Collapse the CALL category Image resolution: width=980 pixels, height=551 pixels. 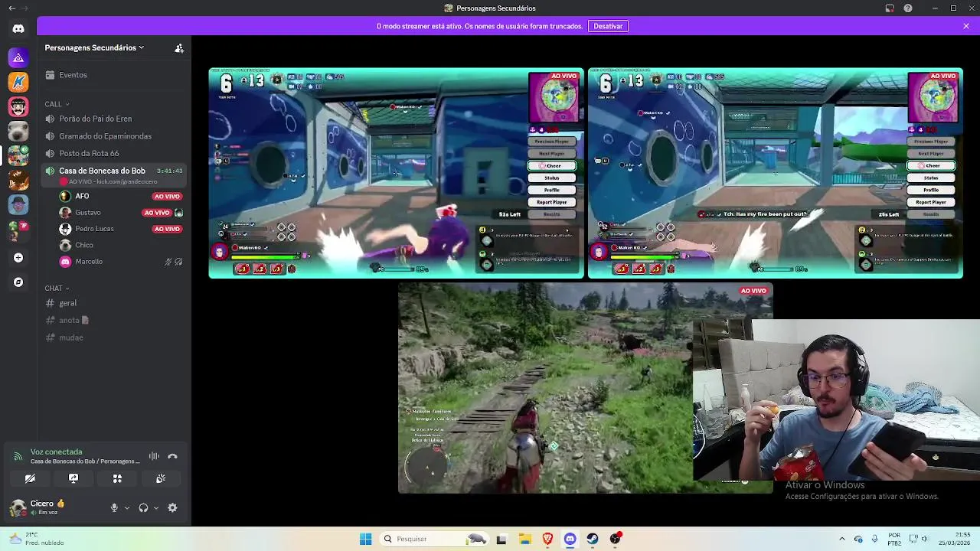click(x=57, y=104)
